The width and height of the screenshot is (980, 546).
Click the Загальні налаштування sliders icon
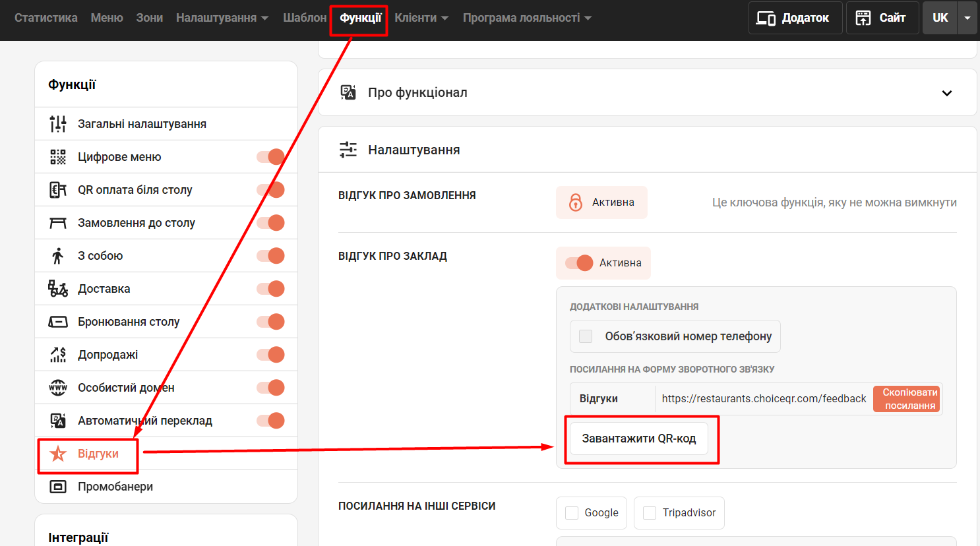tap(58, 124)
